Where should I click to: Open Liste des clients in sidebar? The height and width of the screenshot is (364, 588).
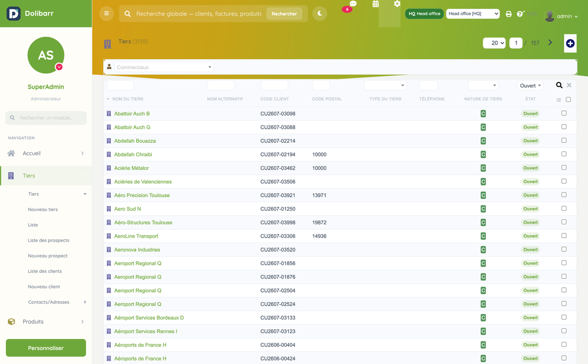(45, 271)
